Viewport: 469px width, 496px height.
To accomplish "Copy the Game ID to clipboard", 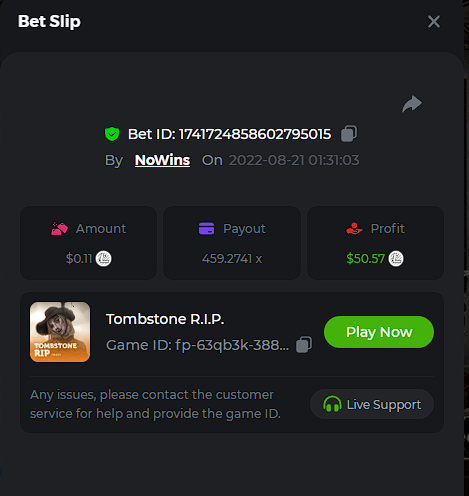I will [304, 345].
